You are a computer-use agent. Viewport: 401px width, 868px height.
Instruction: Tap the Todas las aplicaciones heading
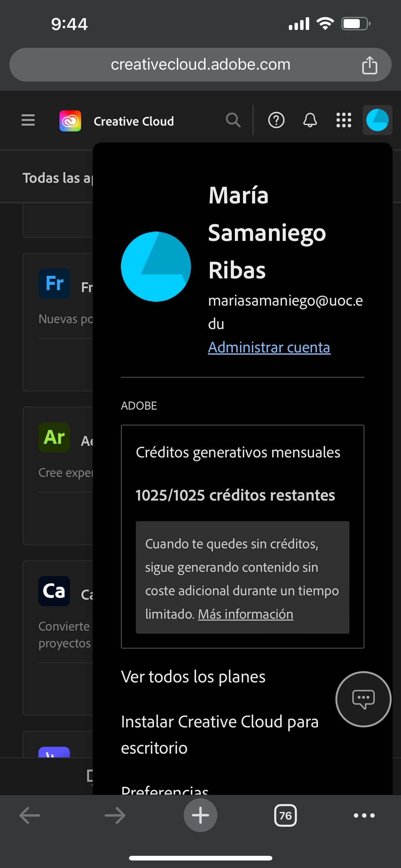click(x=58, y=178)
